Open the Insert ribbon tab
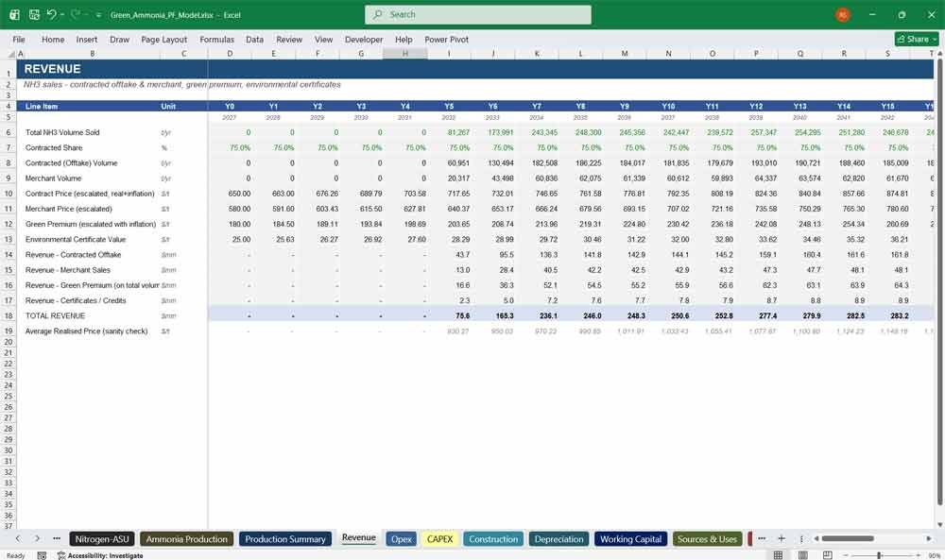Screen dimensions: 945x560 [87, 39]
